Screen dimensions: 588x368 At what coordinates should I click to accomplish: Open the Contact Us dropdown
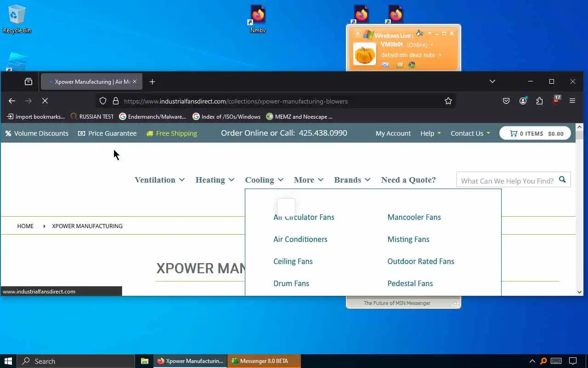[470, 133]
